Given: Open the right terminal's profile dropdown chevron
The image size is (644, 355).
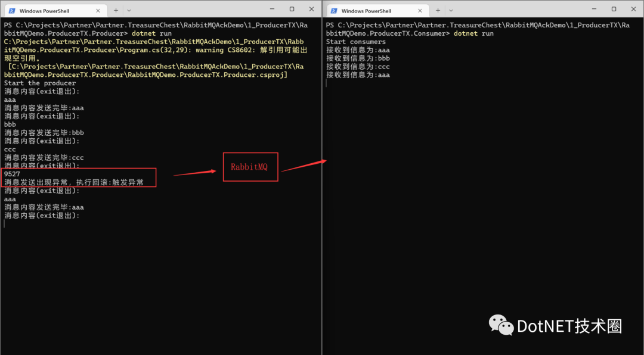Looking at the screenshot, I should [451, 11].
